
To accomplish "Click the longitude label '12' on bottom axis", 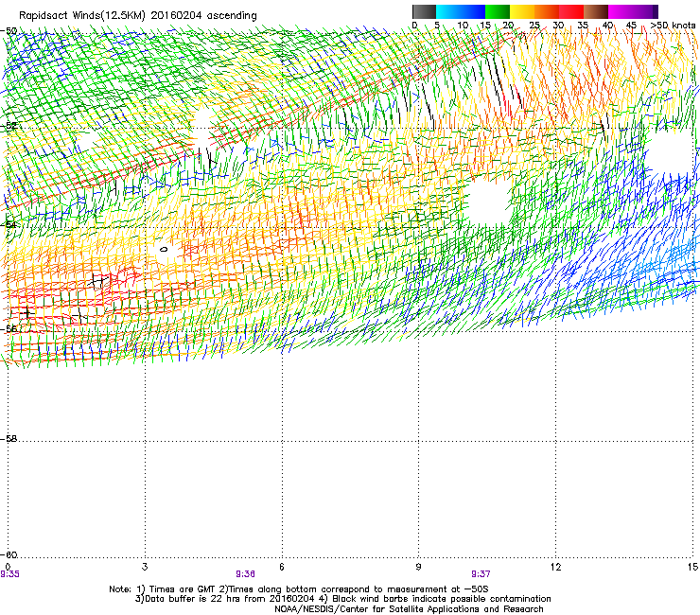I will [x=556, y=567].
